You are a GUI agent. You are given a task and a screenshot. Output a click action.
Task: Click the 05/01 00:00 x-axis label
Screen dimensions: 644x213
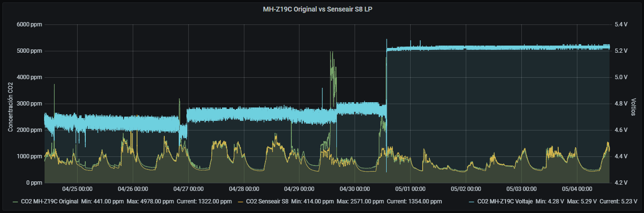click(411, 189)
